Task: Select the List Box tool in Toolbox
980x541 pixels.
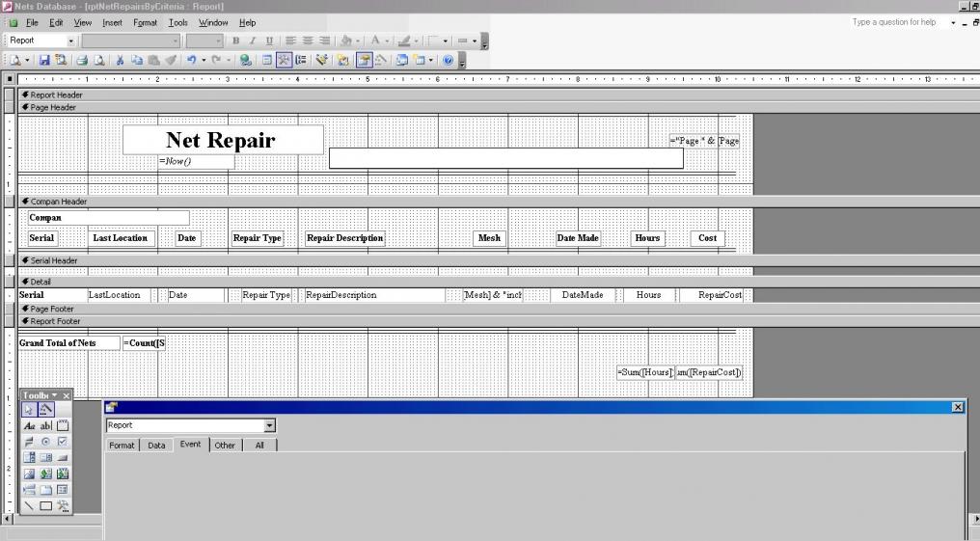Action: 45,457
